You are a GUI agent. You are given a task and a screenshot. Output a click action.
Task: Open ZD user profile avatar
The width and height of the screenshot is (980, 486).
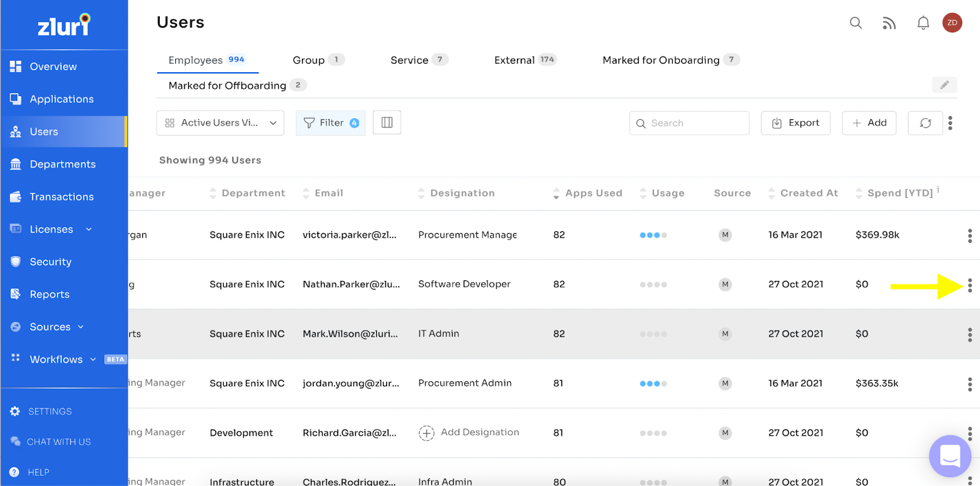pos(952,23)
